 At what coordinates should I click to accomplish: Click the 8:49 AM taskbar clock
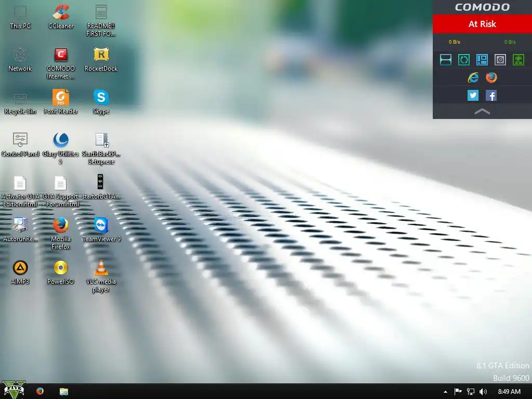coord(509,392)
